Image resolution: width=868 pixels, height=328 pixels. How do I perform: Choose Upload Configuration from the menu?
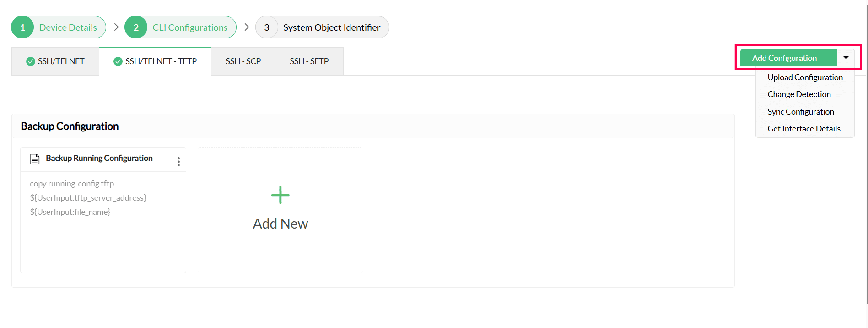click(805, 77)
